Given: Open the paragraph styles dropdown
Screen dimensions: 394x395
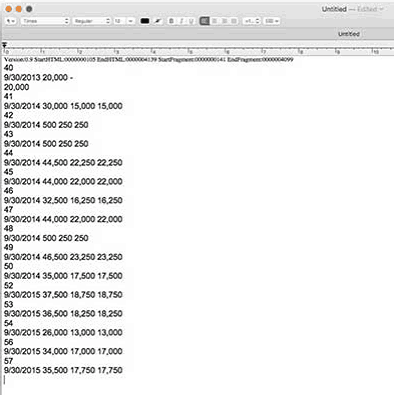Looking at the screenshot, I should (x=11, y=21).
